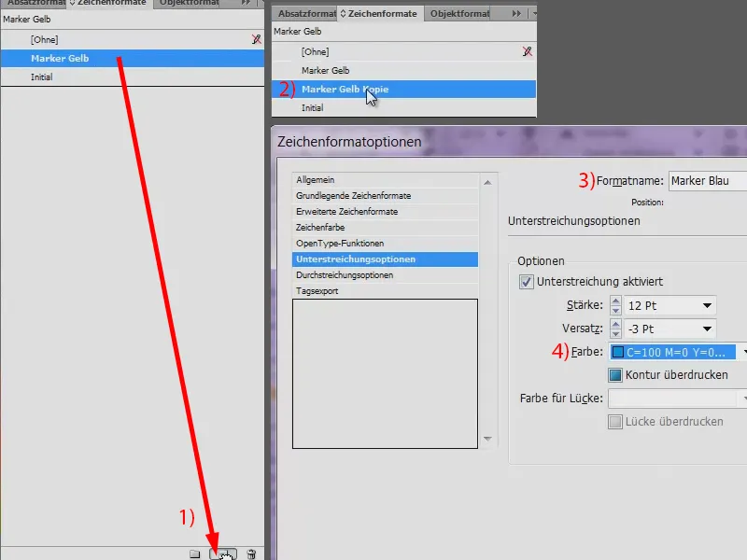747x560 pixels.
Task: Select [Ohne] entry in left panel list
Action: (x=133, y=39)
